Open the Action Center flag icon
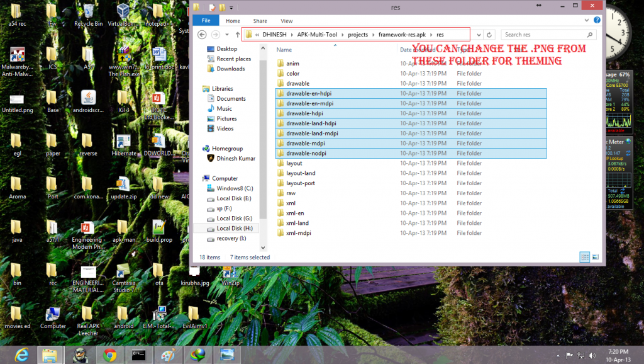The height and width of the screenshot is (364, 644). [569, 355]
